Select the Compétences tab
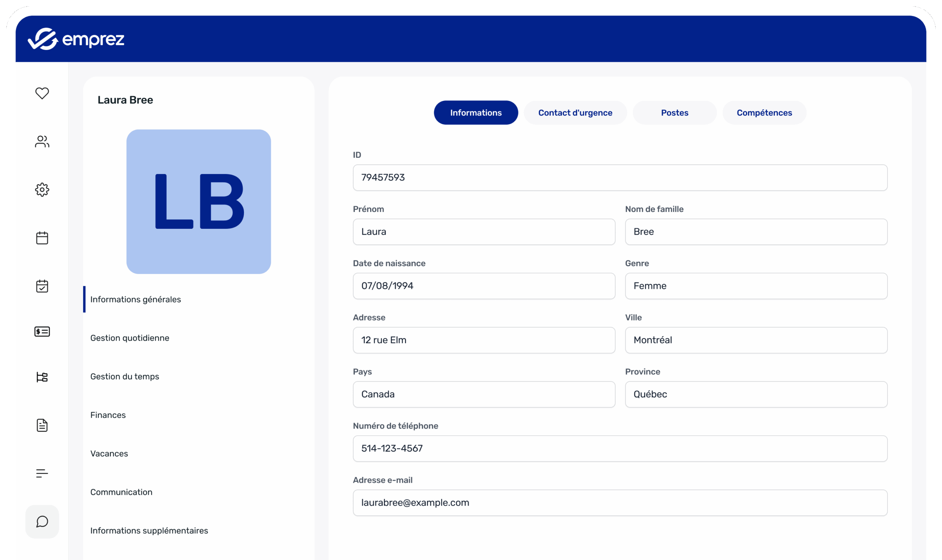The width and height of the screenshot is (942, 560). 764,113
